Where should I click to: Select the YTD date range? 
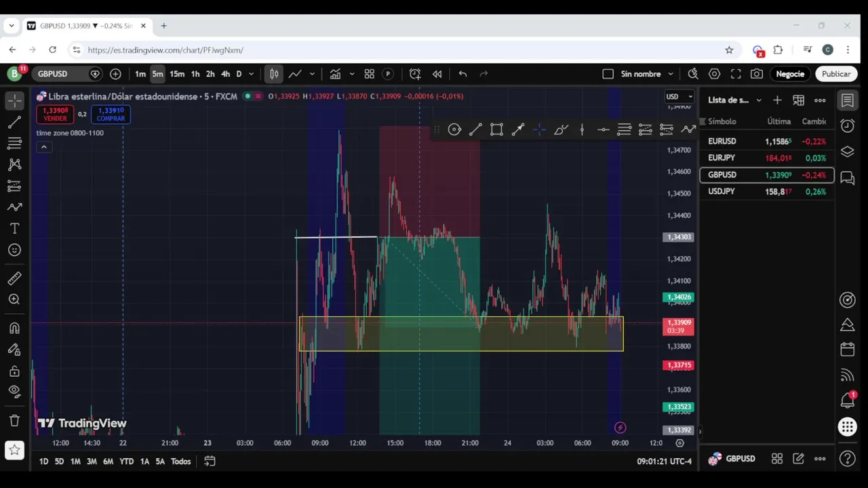click(x=126, y=462)
